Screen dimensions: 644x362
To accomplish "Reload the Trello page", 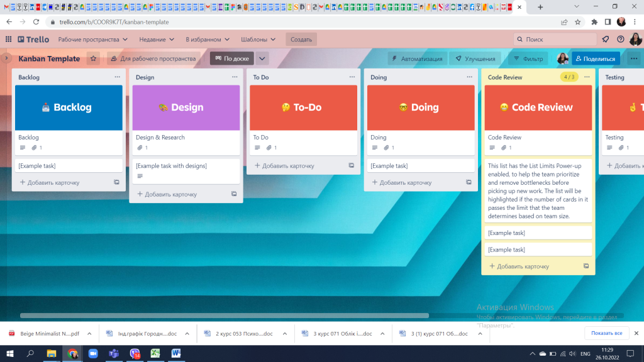I will pos(36,22).
